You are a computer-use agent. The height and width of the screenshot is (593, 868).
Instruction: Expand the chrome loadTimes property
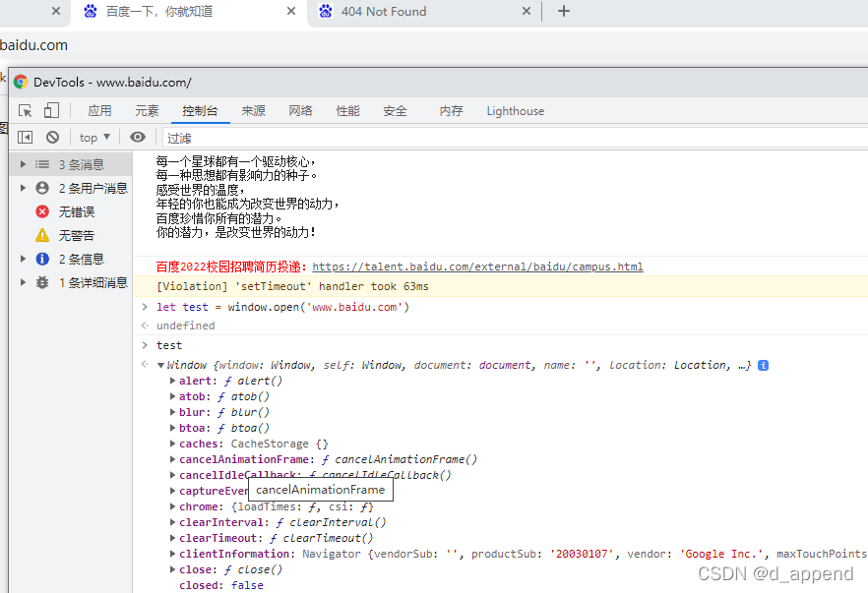[173, 506]
